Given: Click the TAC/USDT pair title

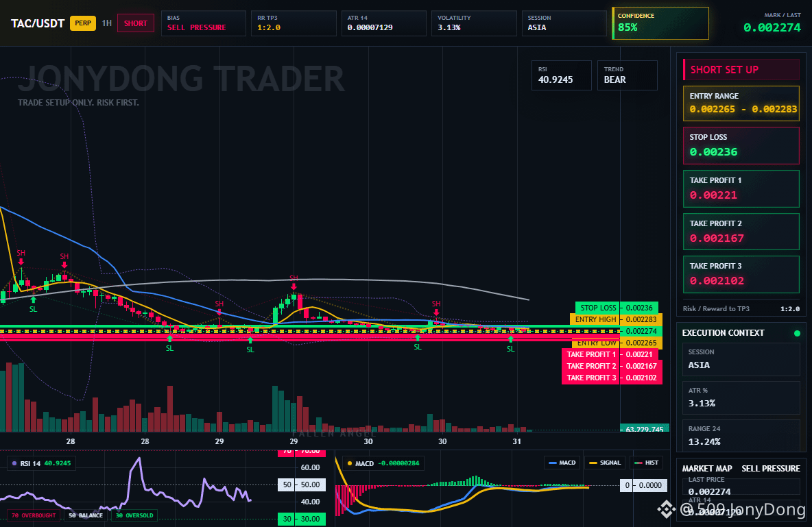Looking at the screenshot, I should pos(38,23).
